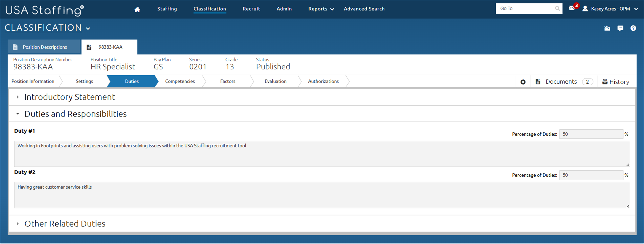
Task: Click the user profile icon for Kasey Acres
Action: coord(585,9)
